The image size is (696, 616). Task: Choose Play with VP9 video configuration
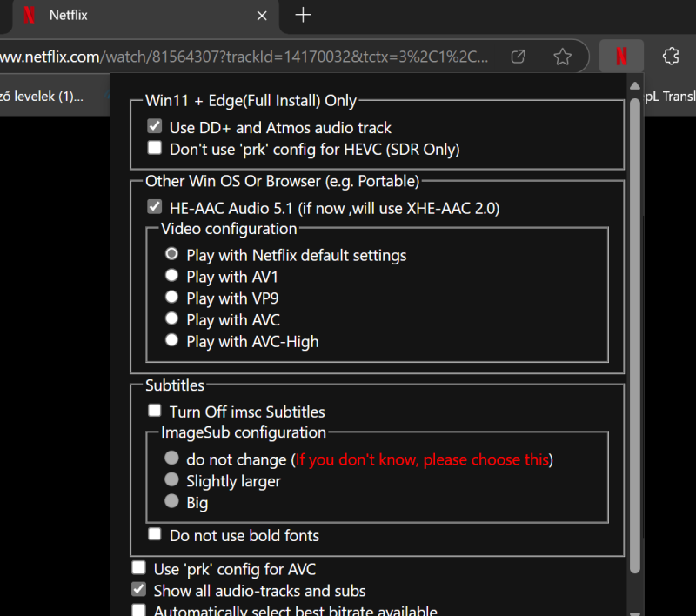click(x=172, y=298)
